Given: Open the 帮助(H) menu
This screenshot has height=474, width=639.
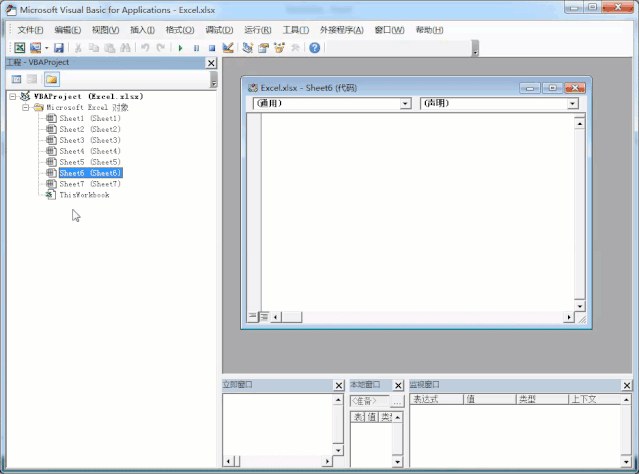Looking at the screenshot, I should point(430,30).
